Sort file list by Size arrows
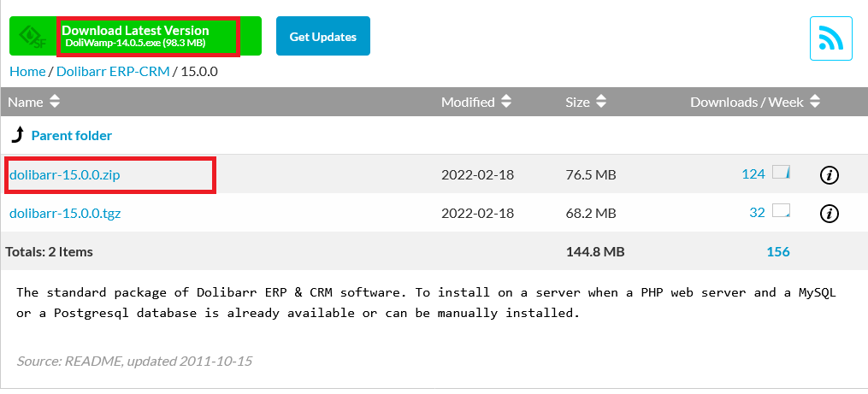 [x=600, y=102]
